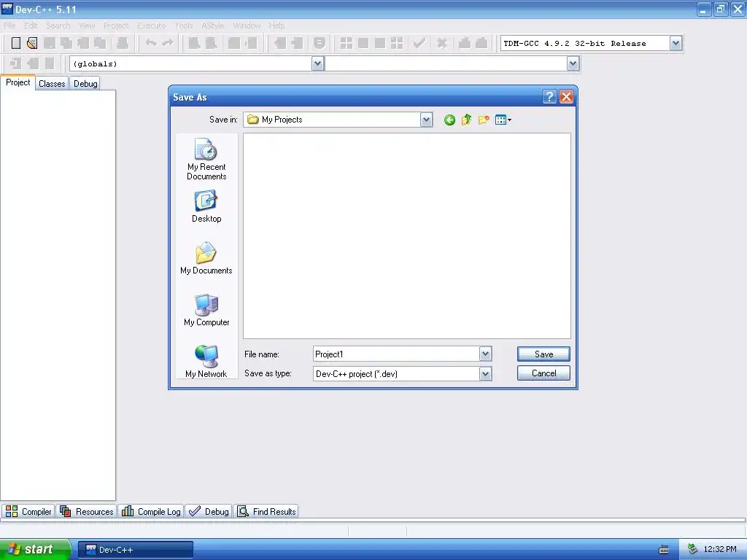Open the empty function list dropdown beside (globals)
The width and height of the screenshot is (747, 560).
[573, 63]
